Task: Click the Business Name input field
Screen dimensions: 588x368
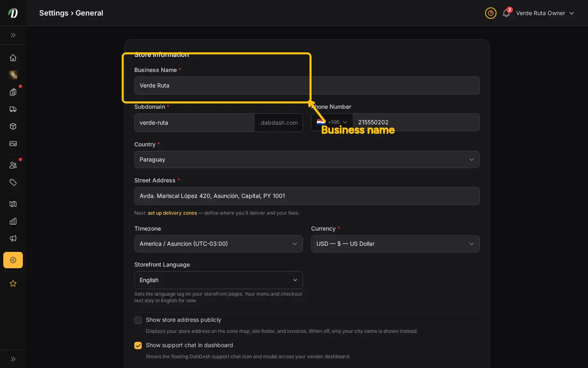Action: (307, 85)
